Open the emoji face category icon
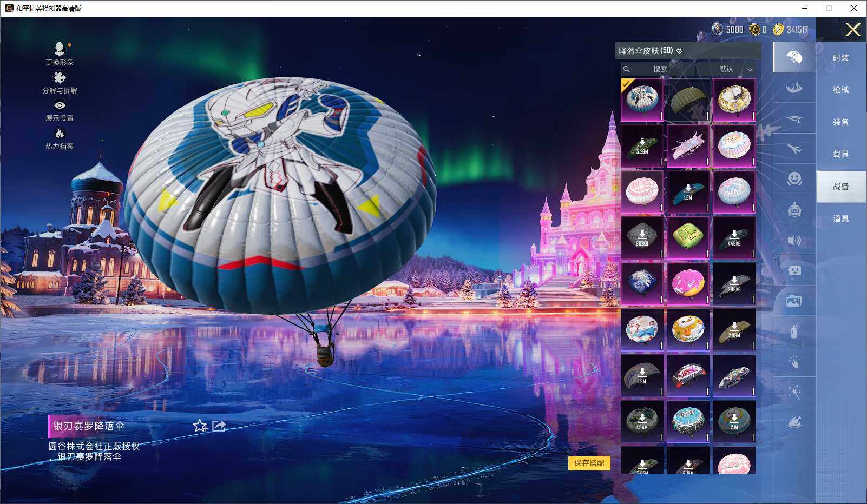This screenshot has height=504, width=867. [x=794, y=178]
